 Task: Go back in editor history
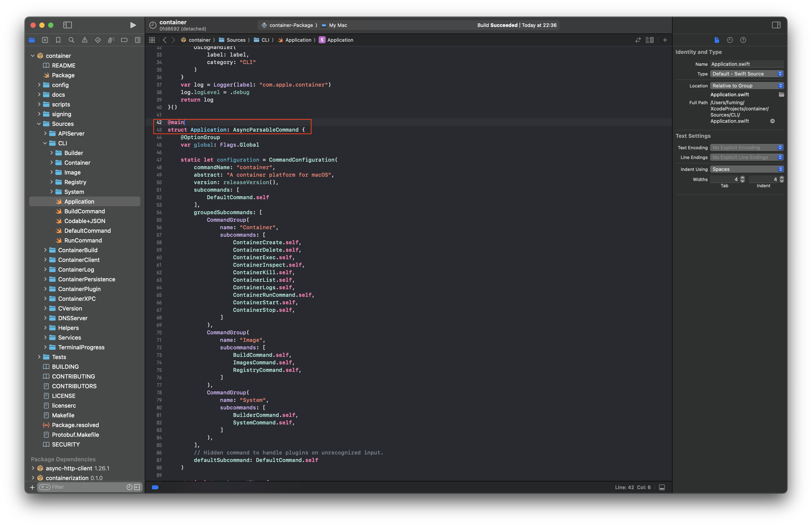[x=165, y=40]
